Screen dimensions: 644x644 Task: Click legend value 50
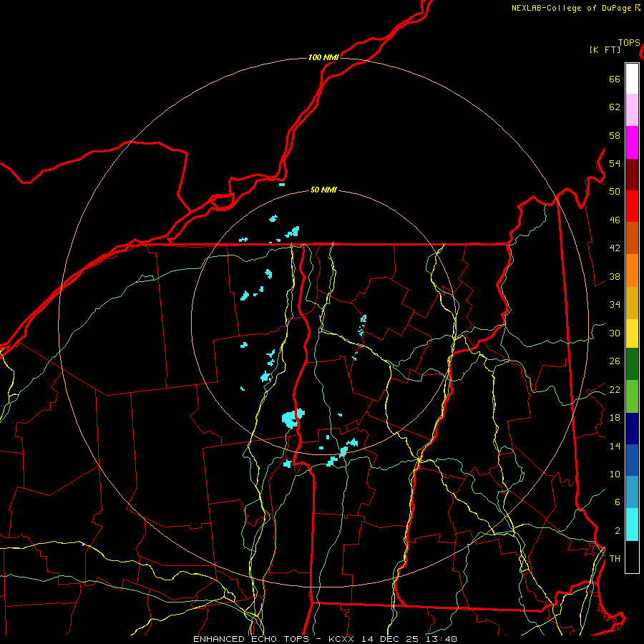point(615,192)
